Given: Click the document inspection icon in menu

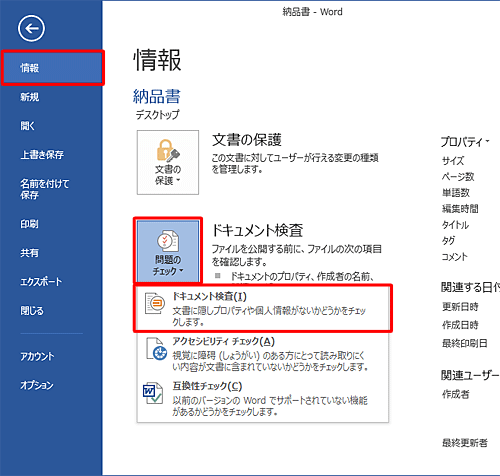Looking at the screenshot, I should point(155,303).
